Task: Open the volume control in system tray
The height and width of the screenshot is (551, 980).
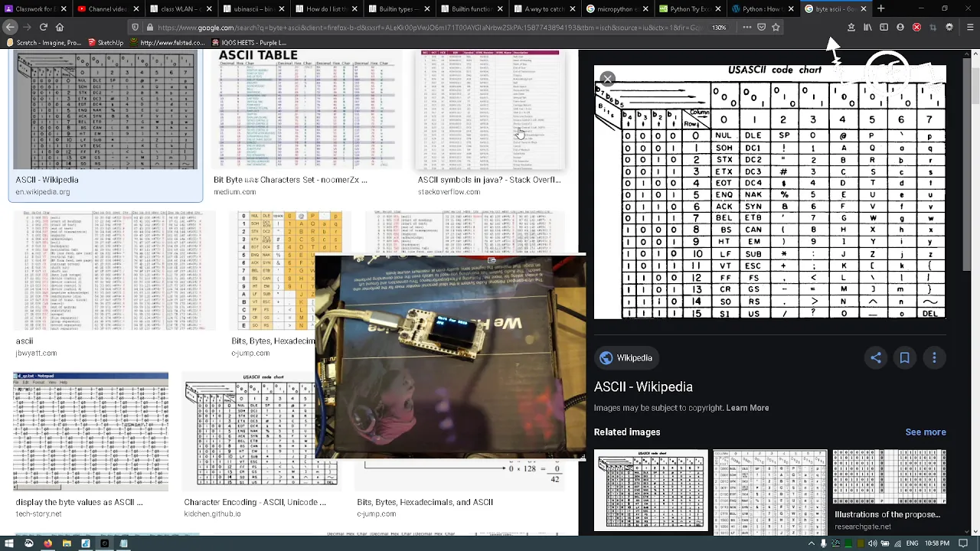Action: point(871,543)
